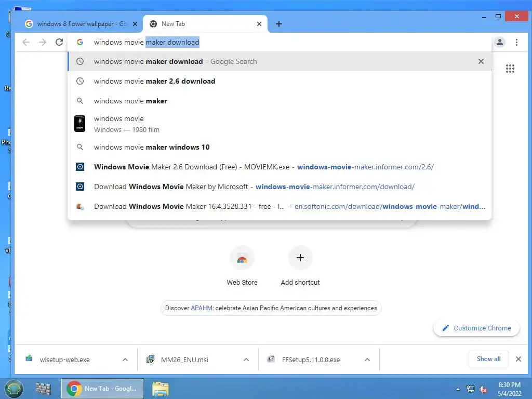Click the Windows 1980 film thumbnail
Viewport: 532px width, 399px height.
79,124
